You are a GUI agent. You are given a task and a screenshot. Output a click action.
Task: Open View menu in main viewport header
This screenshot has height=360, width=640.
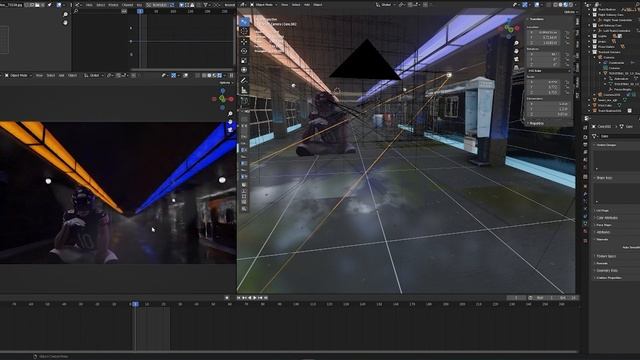click(x=284, y=4)
